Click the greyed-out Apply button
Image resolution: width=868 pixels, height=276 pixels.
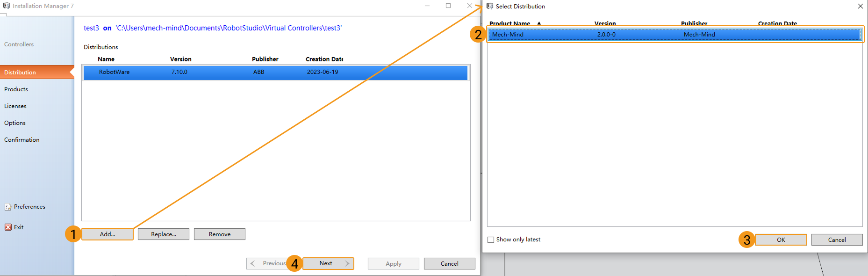[394, 263]
